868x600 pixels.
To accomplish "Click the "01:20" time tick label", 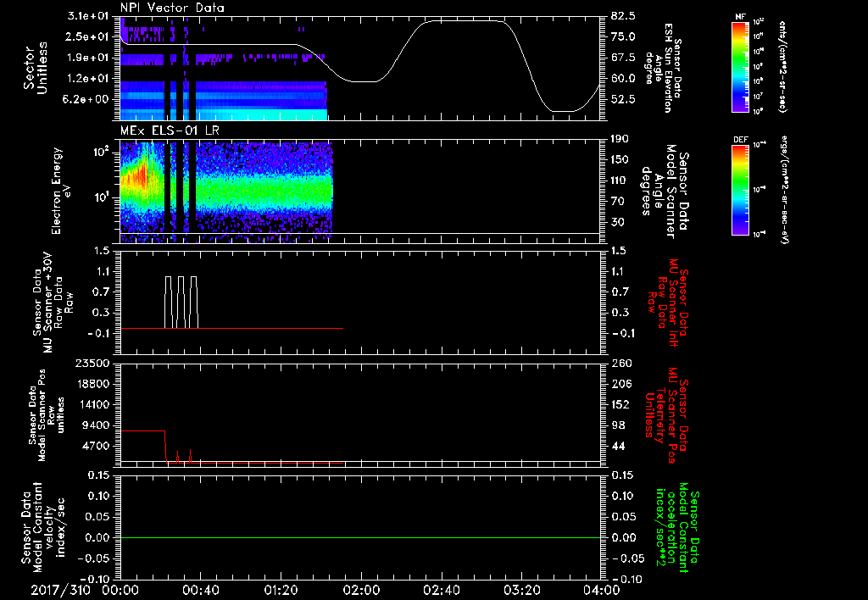I will [281, 590].
